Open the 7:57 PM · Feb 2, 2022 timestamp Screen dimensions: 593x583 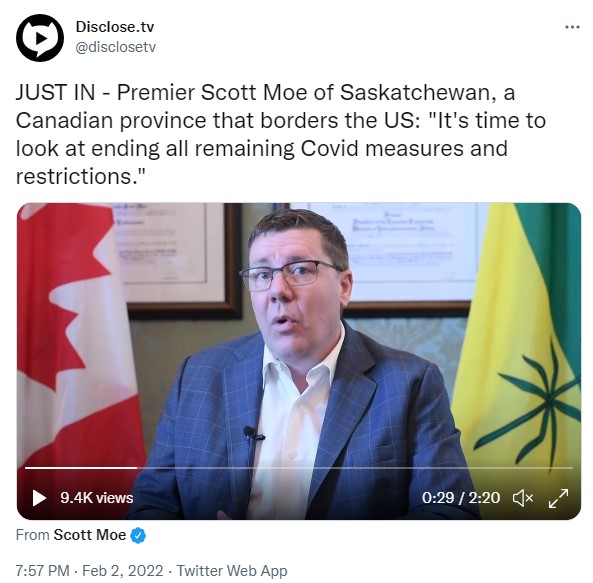[90, 571]
